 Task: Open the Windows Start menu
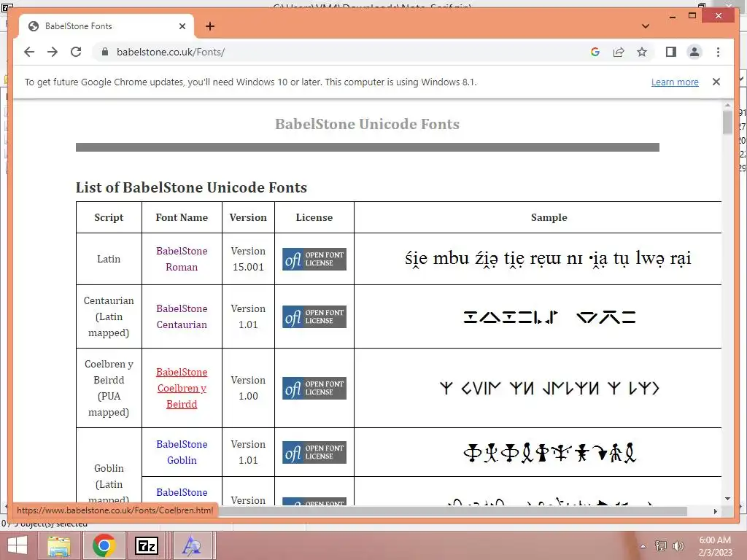click(18, 545)
